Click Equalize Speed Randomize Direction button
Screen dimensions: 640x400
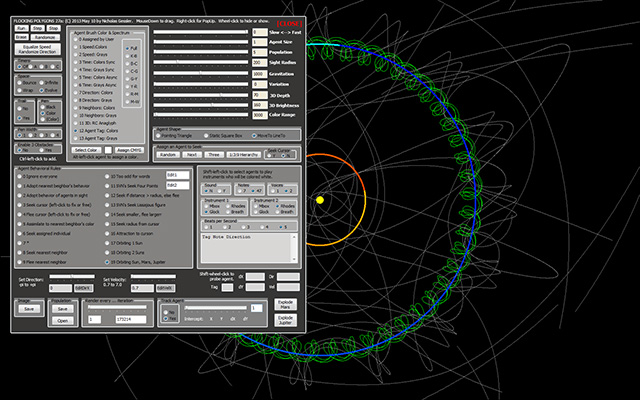tap(38, 49)
